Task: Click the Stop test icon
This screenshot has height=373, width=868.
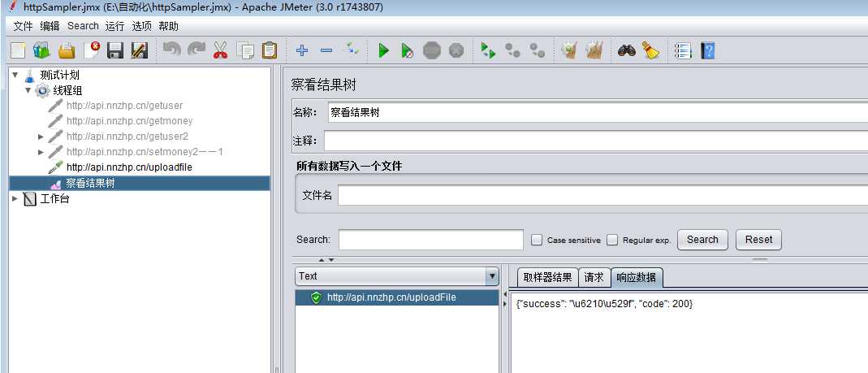Action: [432, 51]
